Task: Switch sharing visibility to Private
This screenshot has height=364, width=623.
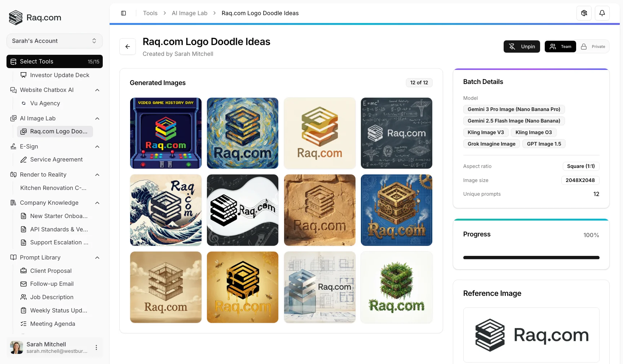Action: [593, 46]
